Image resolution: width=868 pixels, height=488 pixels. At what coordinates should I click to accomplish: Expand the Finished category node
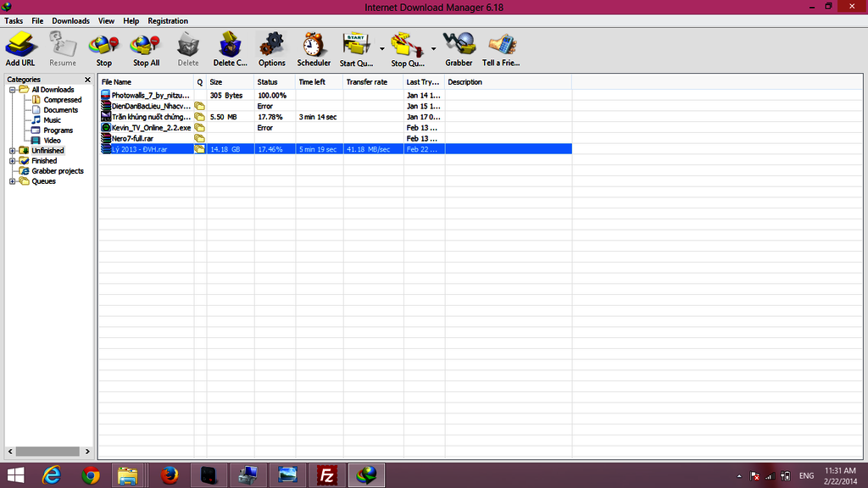[x=12, y=161]
